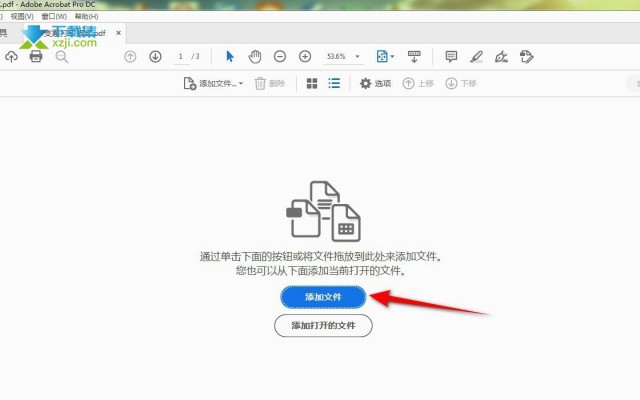This screenshot has height=400, width=640.
Task: Click the blue 添加文件 button
Action: point(323,297)
